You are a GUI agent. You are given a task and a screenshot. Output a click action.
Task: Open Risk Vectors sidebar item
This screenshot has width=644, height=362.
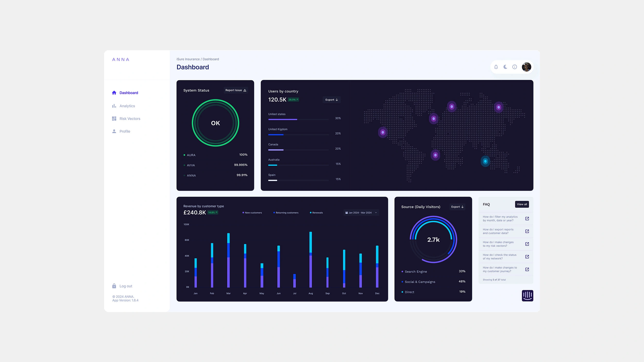tap(130, 119)
